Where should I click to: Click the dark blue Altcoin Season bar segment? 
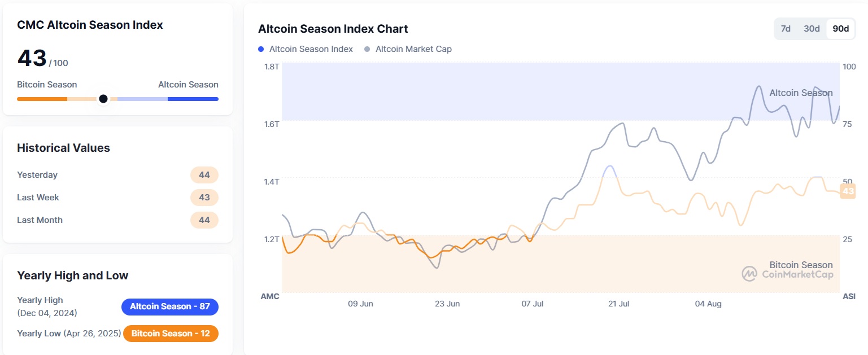tap(193, 99)
